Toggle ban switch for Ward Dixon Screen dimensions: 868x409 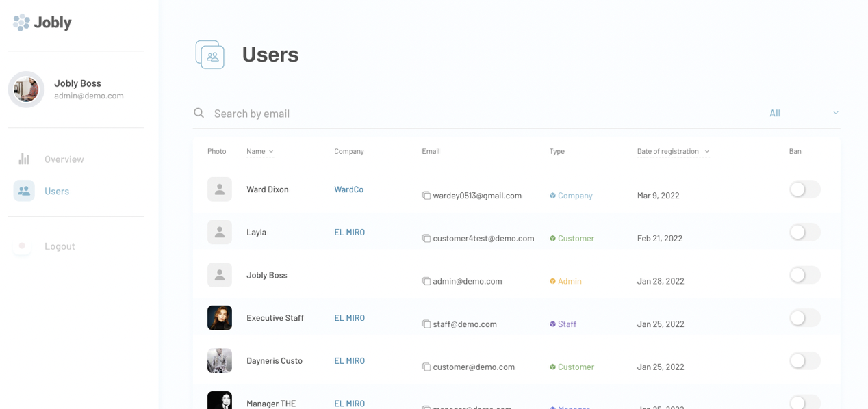[804, 189]
